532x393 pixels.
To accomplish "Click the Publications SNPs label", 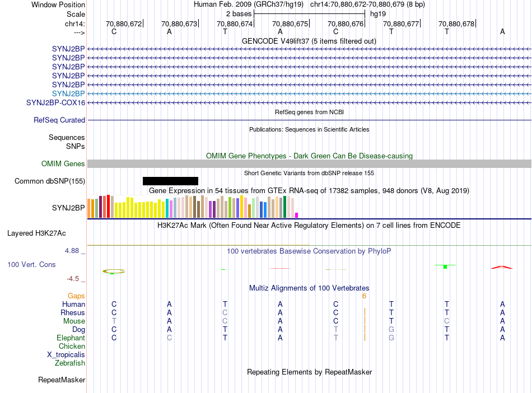I will point(76,146).
